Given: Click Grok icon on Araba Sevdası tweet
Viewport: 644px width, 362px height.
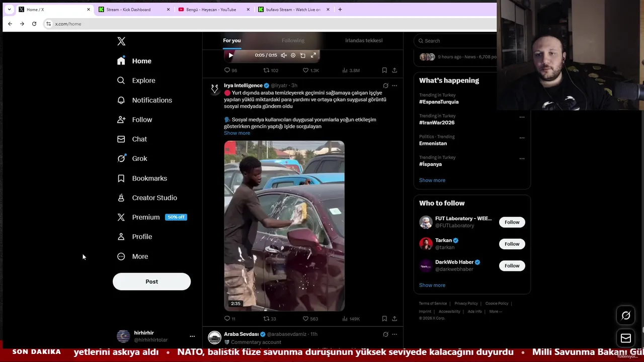Looking at the screenshot, I should click(x=385, y=334).
